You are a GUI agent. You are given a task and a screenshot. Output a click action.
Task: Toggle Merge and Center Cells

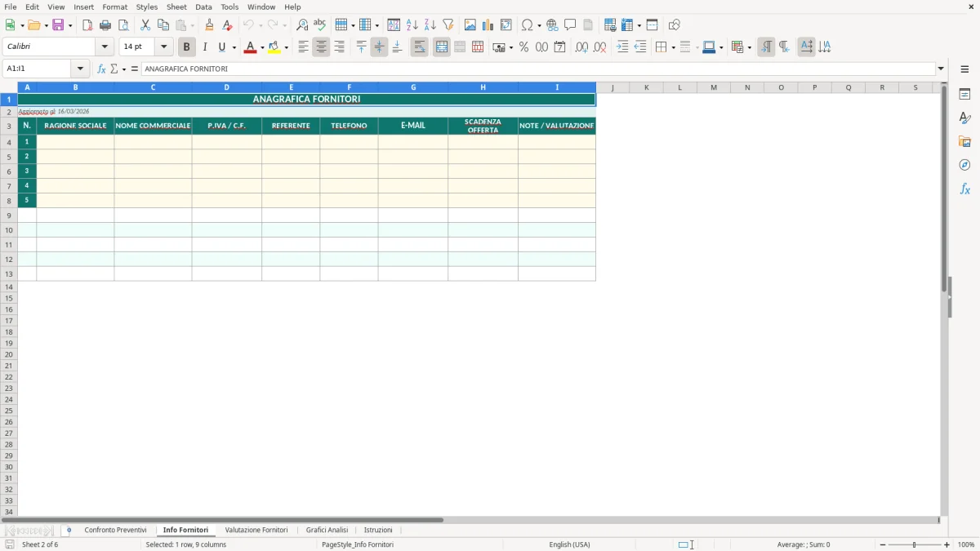tap(442, 47)
